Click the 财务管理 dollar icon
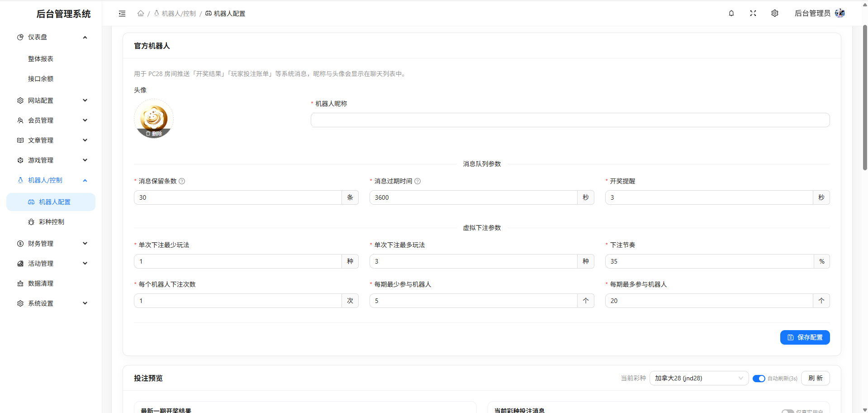 pos(20,244)
